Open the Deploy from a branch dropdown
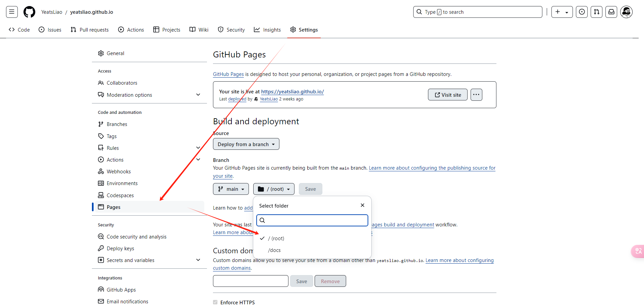The image size is (644, 306). click(x=246, y=144)
